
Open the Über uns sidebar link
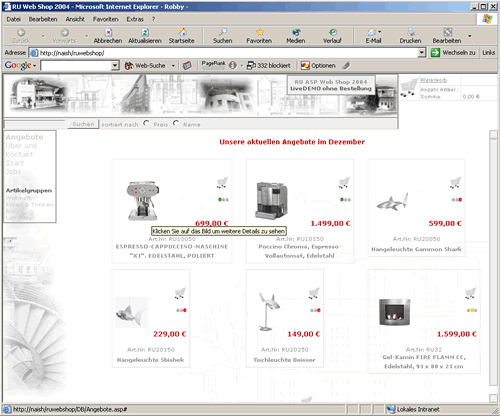point(21,146)
